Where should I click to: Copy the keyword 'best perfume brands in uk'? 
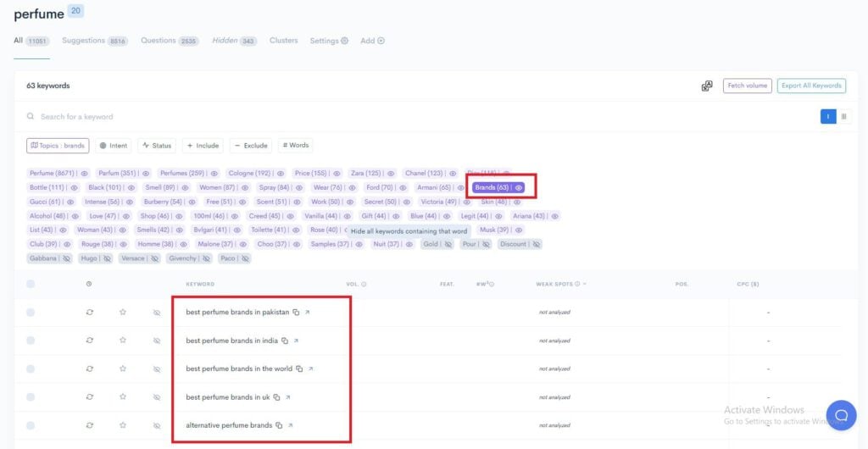point(277,397)
